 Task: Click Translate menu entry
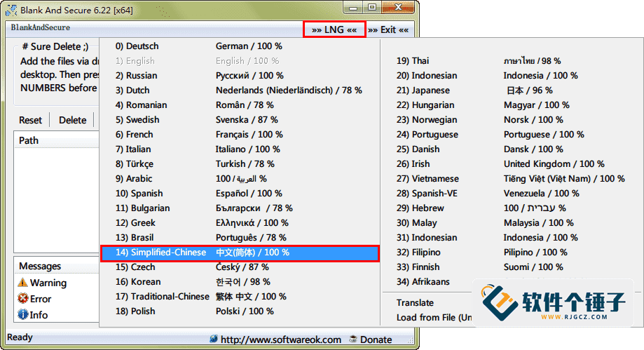[x=416, y=303]
